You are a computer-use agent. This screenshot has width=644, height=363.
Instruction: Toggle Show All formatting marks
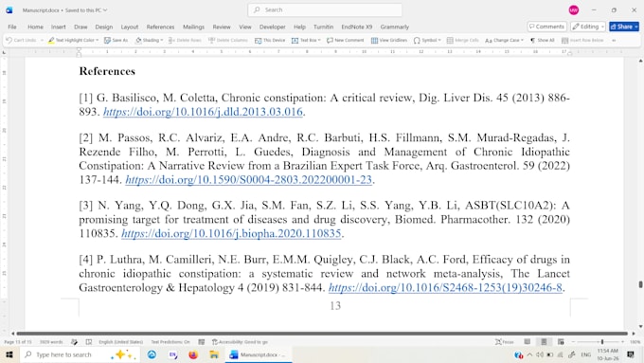pos(542,41)
